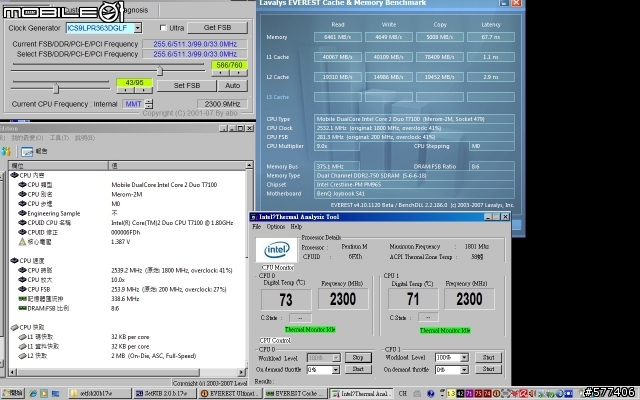This screenshot has width=640, height=400.
Task: Click the CPU Type field in benchmark window
Action: [414, 119]
